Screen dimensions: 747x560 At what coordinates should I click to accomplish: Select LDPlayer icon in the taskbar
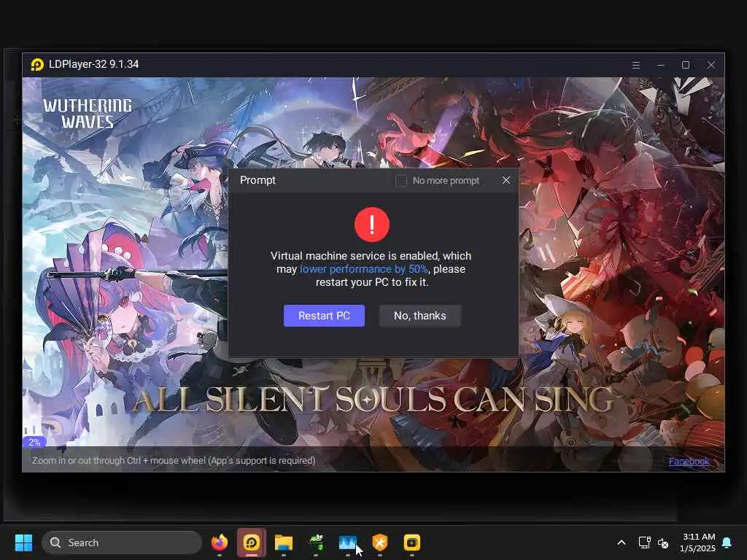252,542
